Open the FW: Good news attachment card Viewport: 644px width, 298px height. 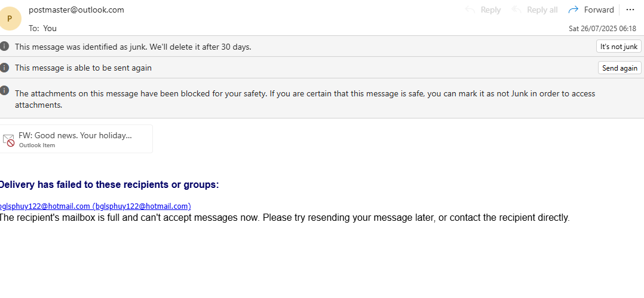(x=76, y=139)
